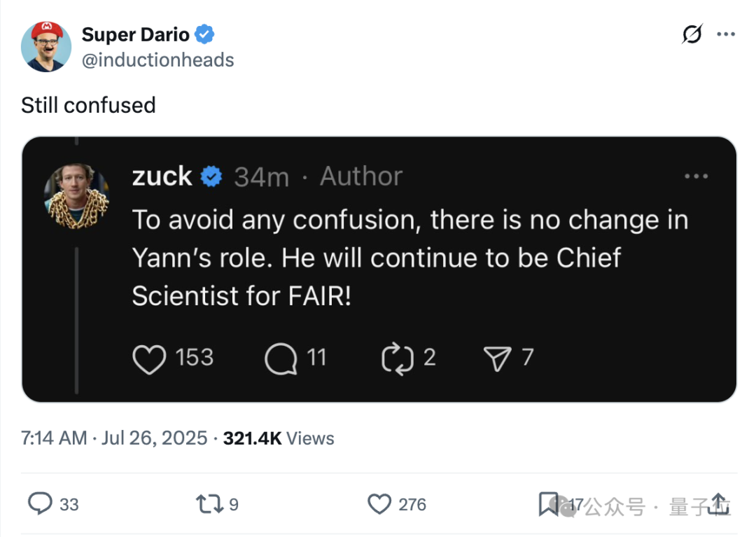
Task: Click the send icon in quoted post
Action: tap(498, 358)
